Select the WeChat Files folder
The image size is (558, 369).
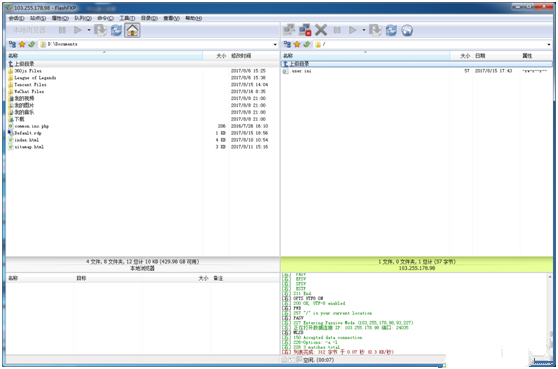click(143, 91)
